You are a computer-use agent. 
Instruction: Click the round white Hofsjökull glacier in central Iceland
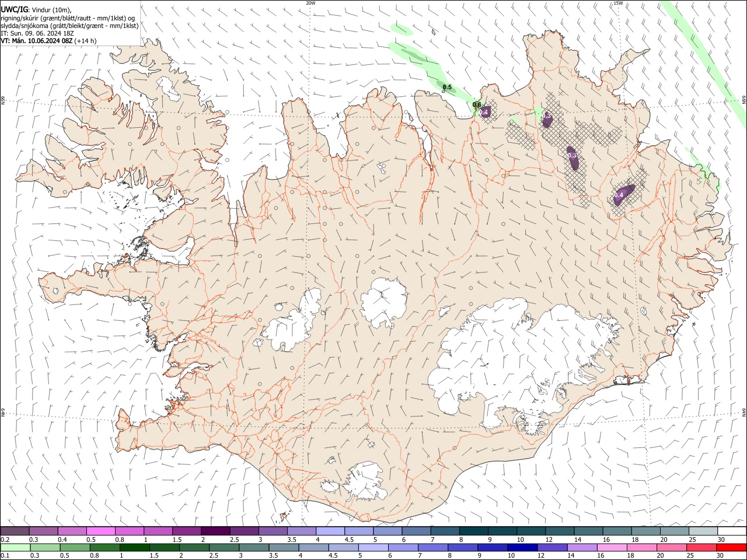[x=383, y=301]
